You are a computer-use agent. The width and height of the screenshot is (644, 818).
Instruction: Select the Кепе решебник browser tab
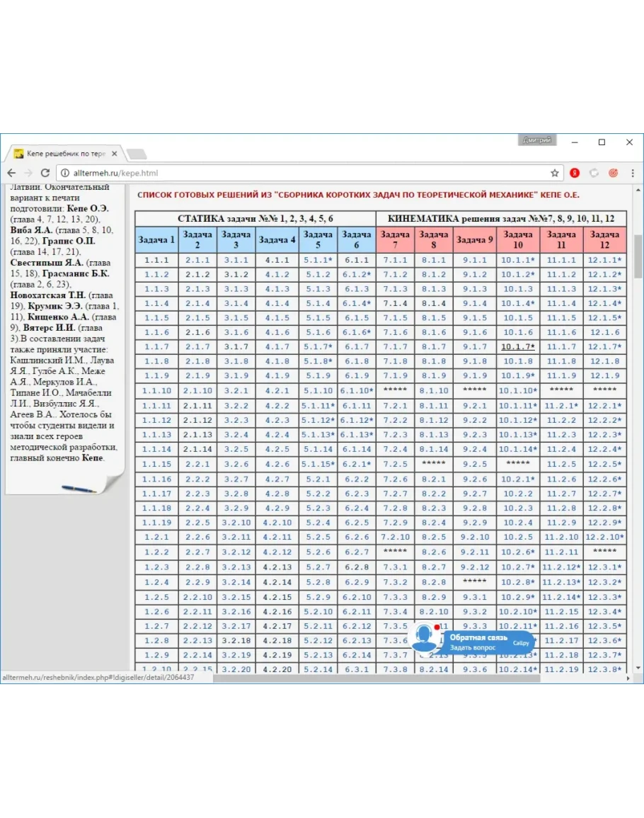[x=64, y=154]
